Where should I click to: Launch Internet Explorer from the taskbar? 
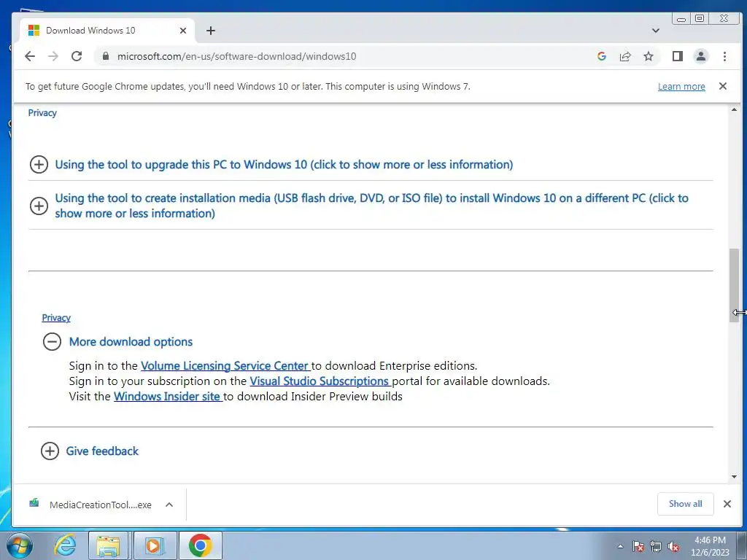[x=65, y=545]
